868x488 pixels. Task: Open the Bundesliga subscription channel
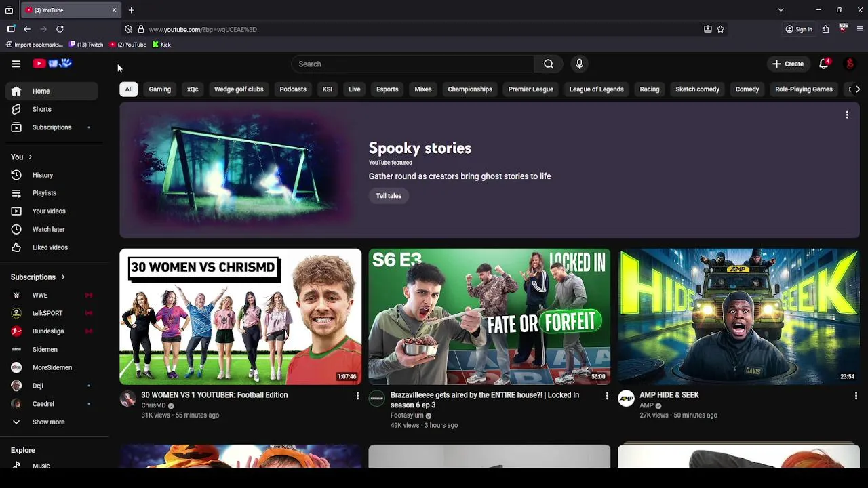click(52, 331)
